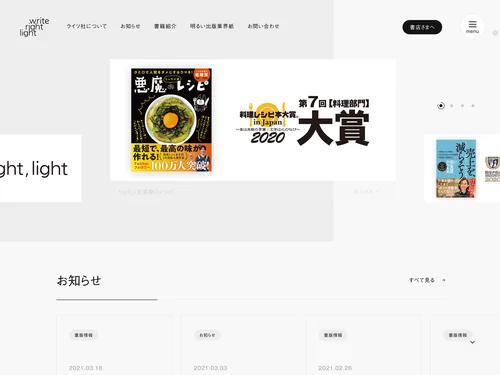
Task: Open お知らせ in the top navigation
Action: pos(130,26)
